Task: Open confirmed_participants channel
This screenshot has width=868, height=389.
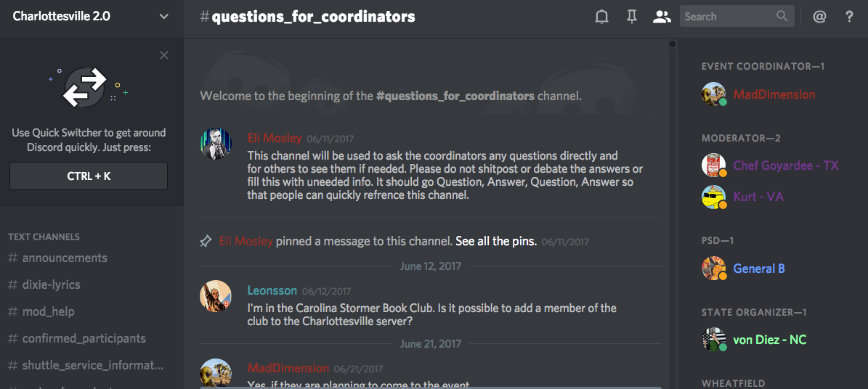Action: 84,338
